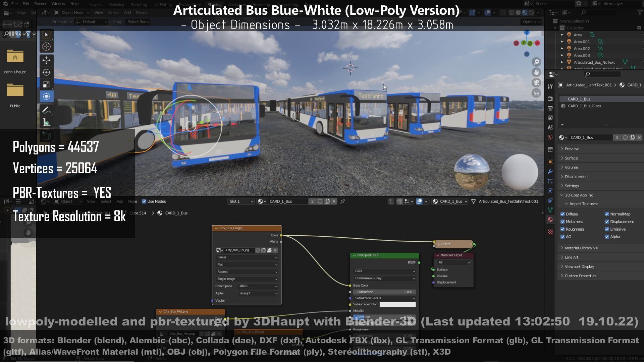Screen dimensions: 644x362
Task: Uncheck the Emissive checkbox
Action: pyautogui.click(x=607, y=229)
